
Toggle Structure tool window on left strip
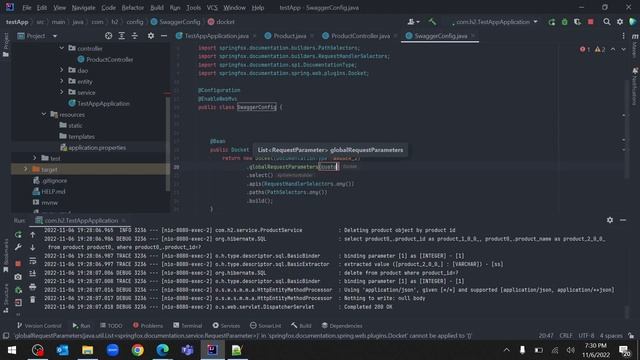point(5,298)
